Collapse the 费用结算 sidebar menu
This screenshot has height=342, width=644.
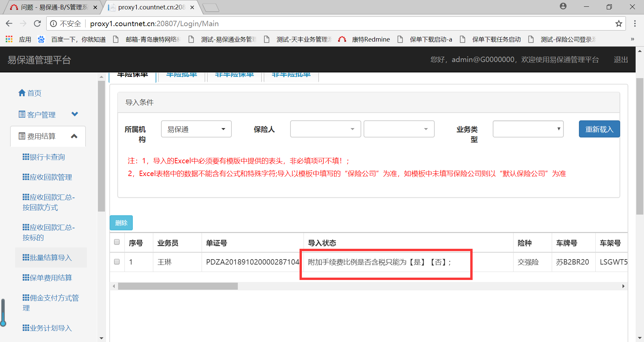pos(48,136)
